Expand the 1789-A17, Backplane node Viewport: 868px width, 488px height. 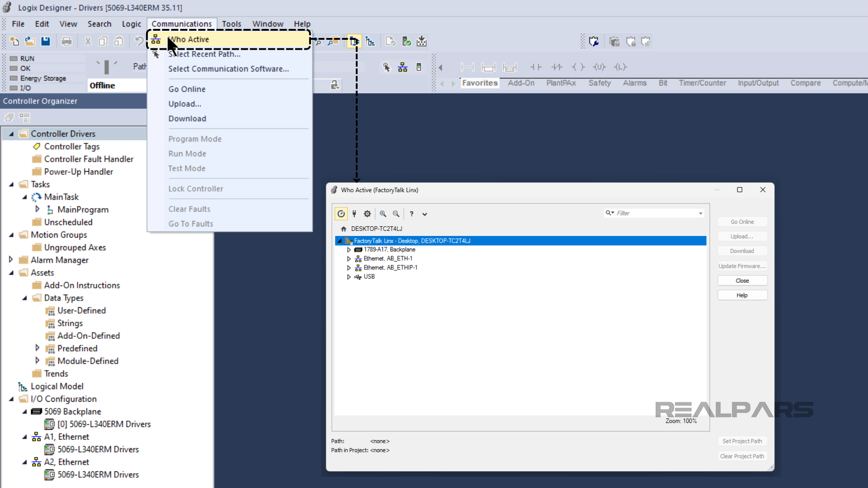[x=349, y=250]
